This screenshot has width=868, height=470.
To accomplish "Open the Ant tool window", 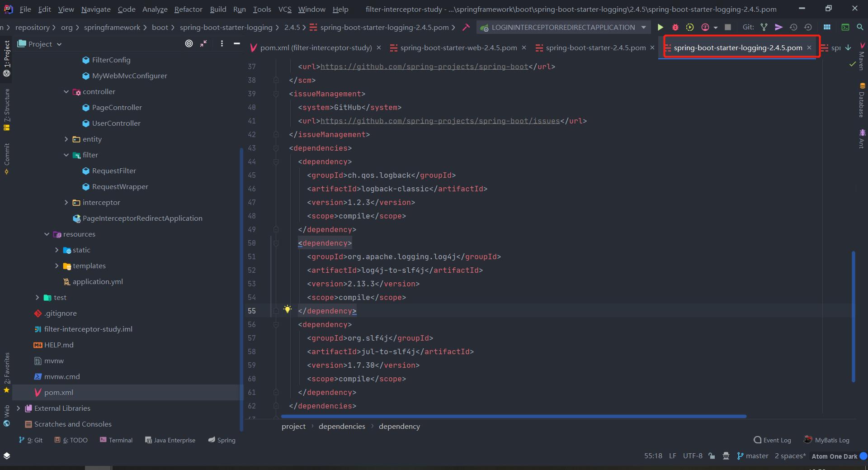I will [x=862, y=138].
